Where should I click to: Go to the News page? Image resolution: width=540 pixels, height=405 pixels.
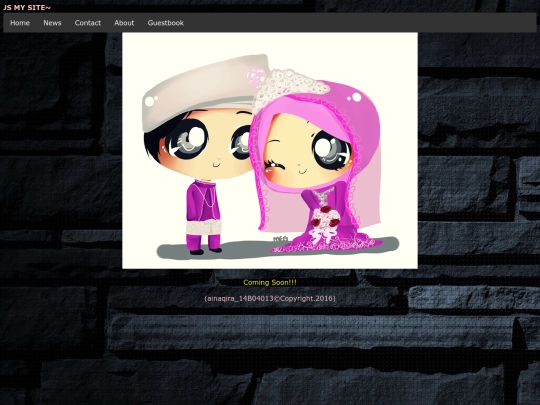pyautogui.click(x=52, y=23)
